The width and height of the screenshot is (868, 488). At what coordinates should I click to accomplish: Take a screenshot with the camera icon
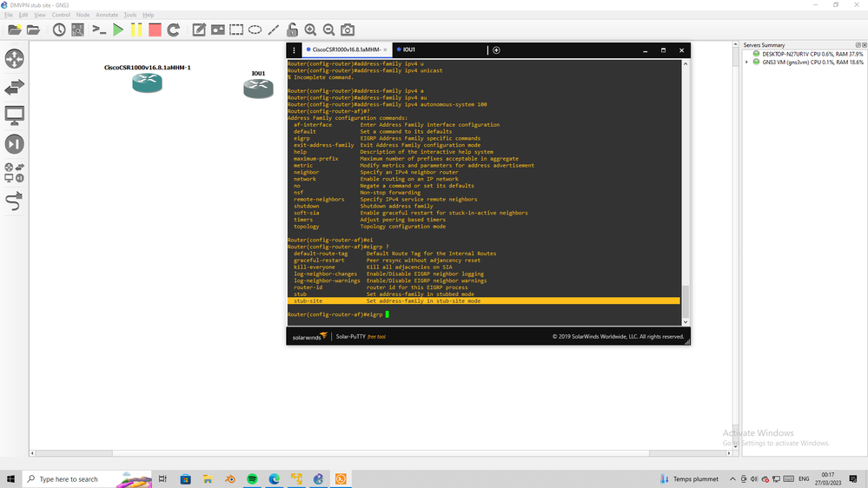click(348, 30)
